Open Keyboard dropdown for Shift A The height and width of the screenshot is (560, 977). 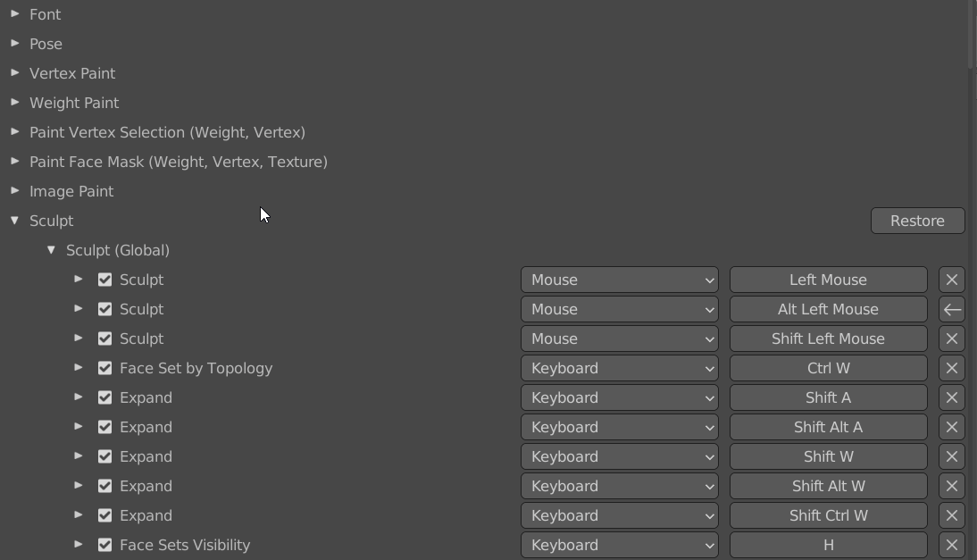(620, 397)
